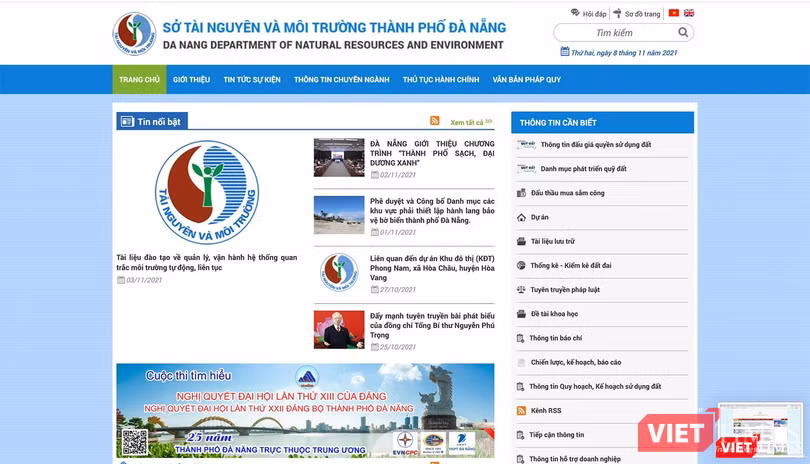Click the RSS icon beside Xem tất cả
The width and height of the screenshot is (810, 464).
coord(434,121)
